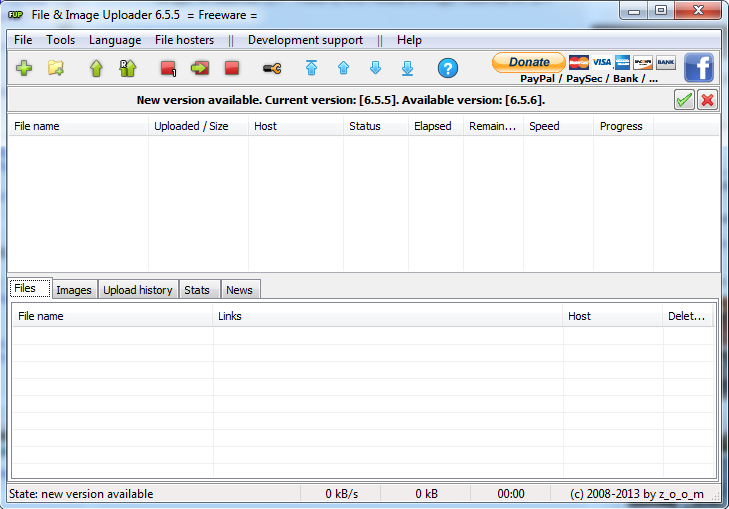Click the (c) 2008-2013 by z_o_o_m text
Viewport: 729px width, 509px height.
pos(637,494)
